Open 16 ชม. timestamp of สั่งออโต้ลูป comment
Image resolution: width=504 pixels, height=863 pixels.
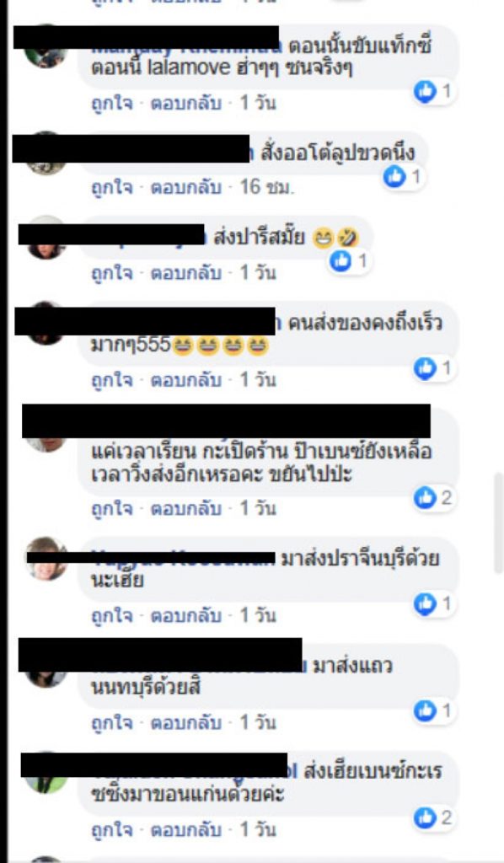coord(267,187)
